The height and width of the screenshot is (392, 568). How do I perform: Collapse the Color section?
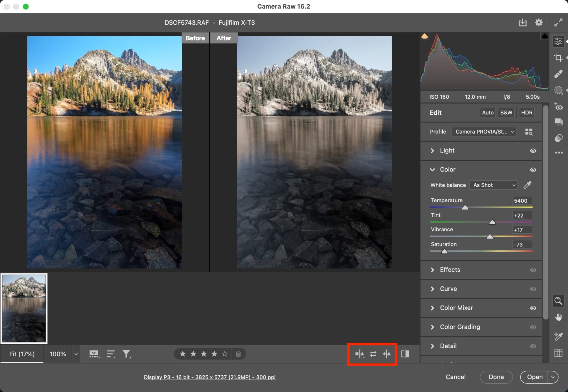(432, 170)
